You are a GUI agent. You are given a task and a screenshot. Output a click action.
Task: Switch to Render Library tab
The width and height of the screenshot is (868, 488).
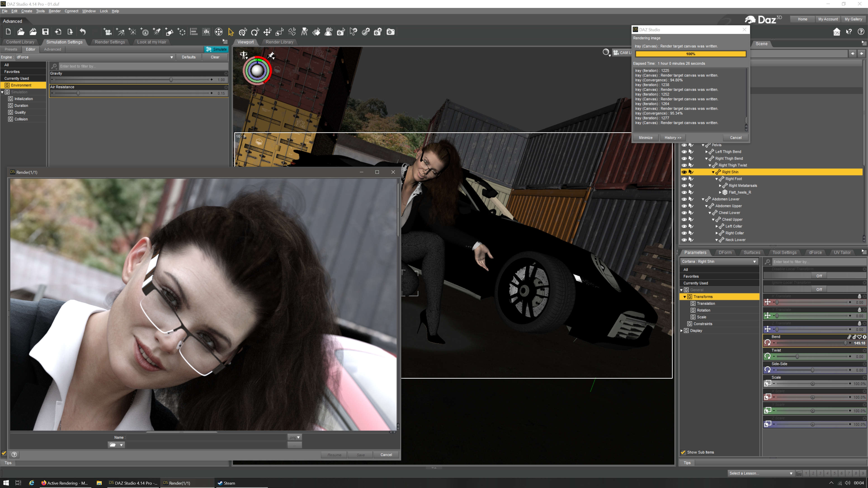point(279,42)
